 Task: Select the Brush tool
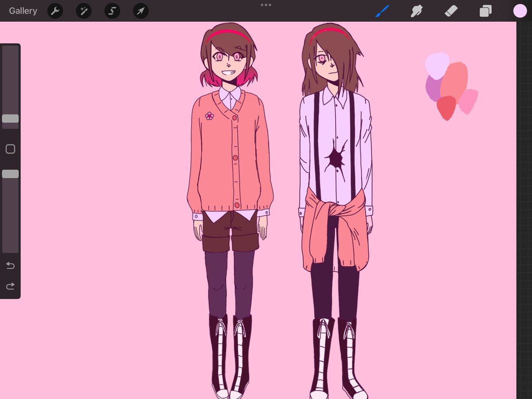(x=382, y=11)
